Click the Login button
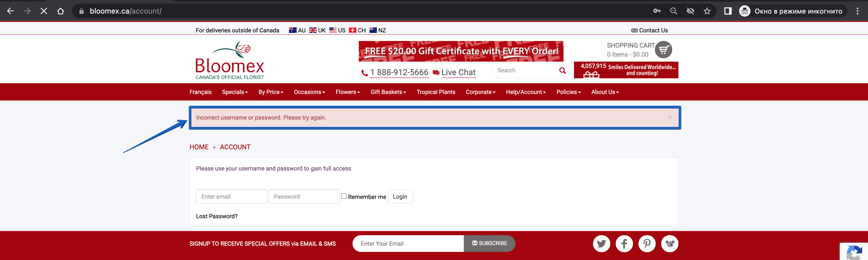This screenshot has height=260, width=868. coord(400,197)
